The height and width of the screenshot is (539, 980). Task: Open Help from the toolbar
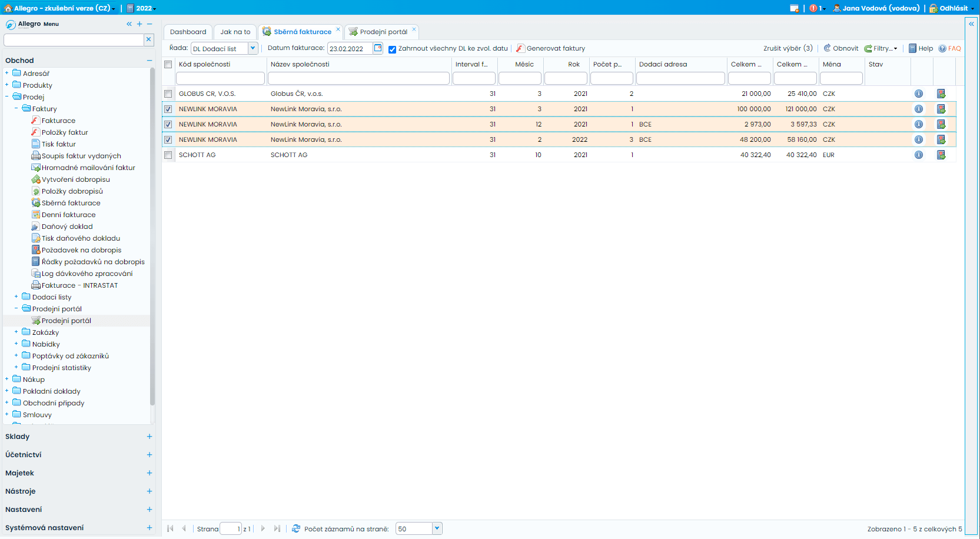(x=921, y=48)
